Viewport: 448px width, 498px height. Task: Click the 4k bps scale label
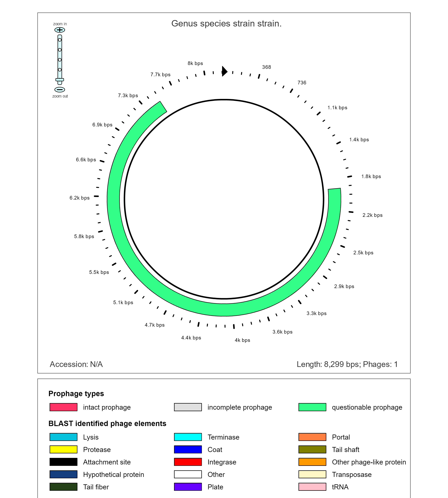click(242, 340)
